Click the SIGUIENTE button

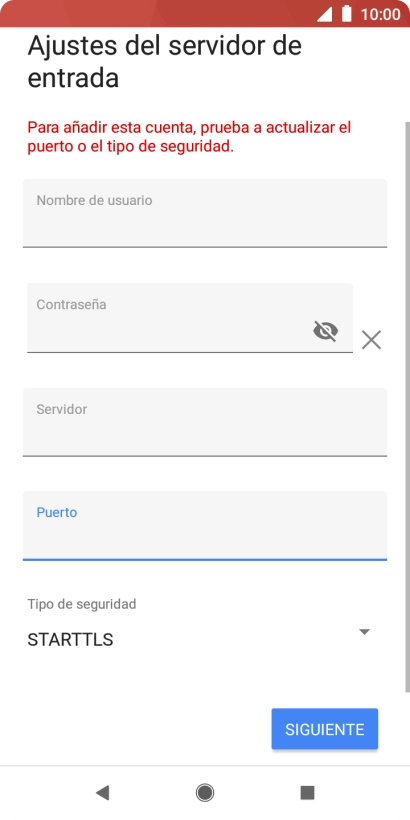[324, 729]
